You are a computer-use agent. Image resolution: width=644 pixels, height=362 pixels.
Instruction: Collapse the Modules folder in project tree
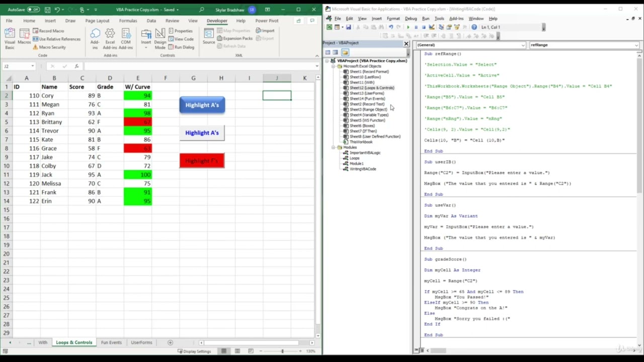[333, 147]
